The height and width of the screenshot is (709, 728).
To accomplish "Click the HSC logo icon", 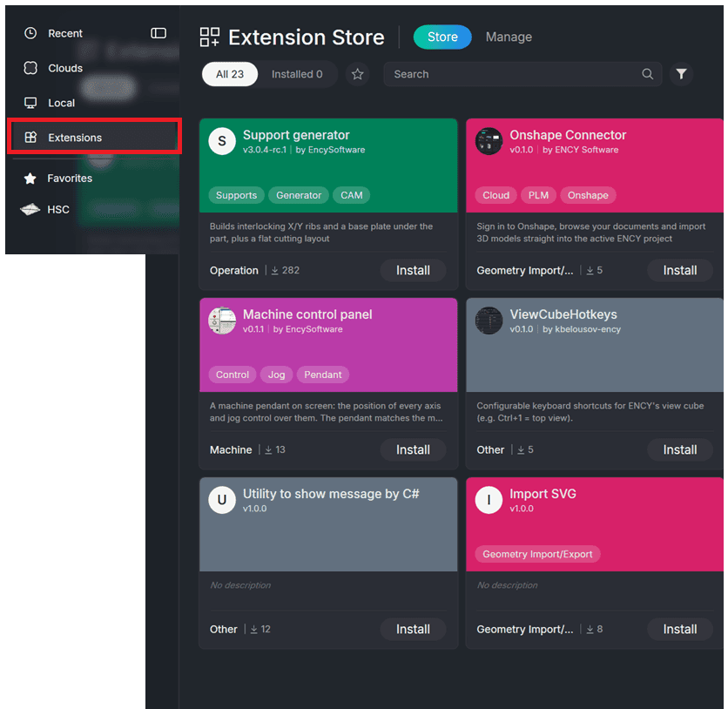I will [x=30, y=210].
